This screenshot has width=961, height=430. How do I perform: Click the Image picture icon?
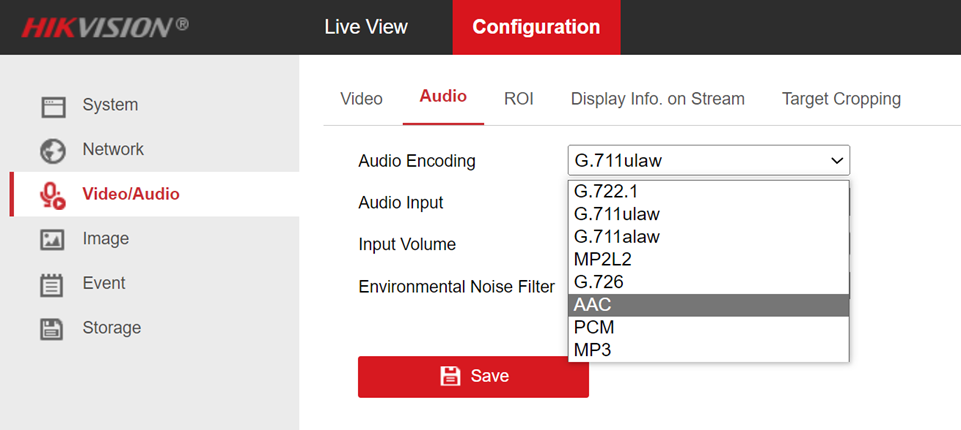(x=52, y=240)
